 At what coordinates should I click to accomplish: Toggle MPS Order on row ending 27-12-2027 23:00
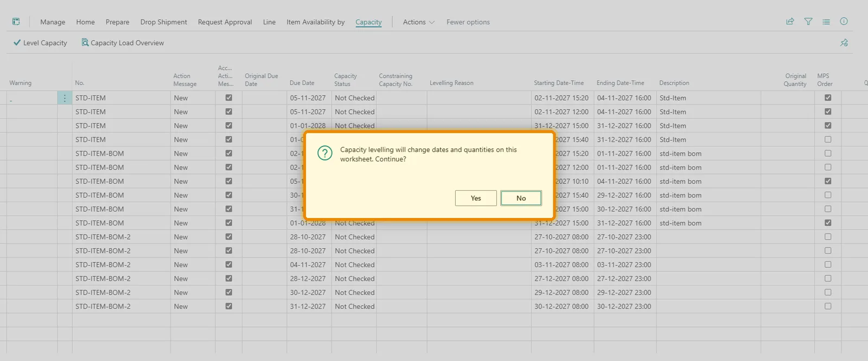click(x=828, y=279)
